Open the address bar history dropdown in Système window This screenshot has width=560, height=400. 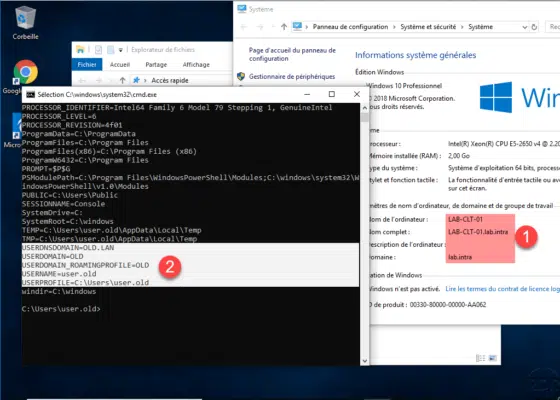point(524,27)
